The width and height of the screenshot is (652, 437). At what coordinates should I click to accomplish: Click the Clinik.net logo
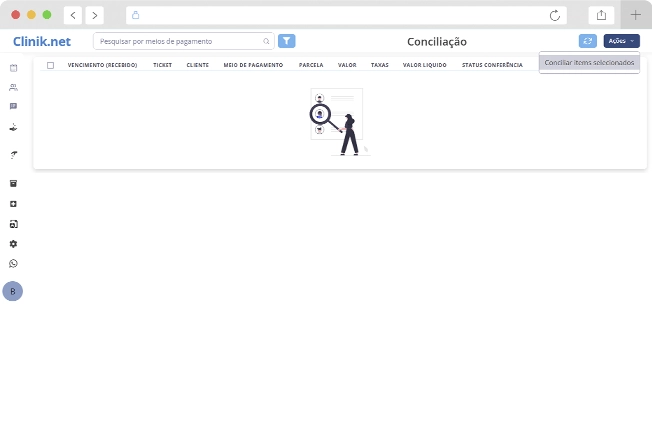tap(42, 41)
